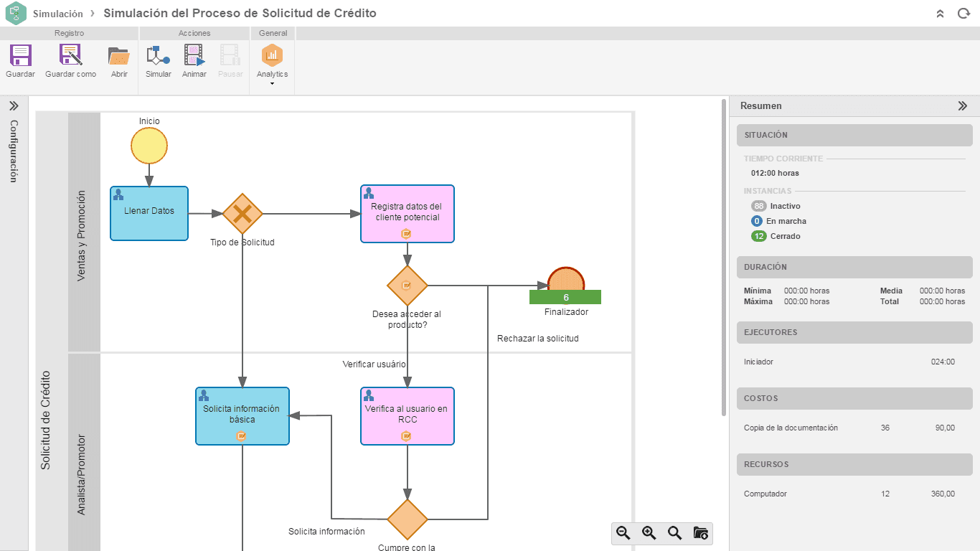Click the 12 Cerrado instances badge

[759, 236]
